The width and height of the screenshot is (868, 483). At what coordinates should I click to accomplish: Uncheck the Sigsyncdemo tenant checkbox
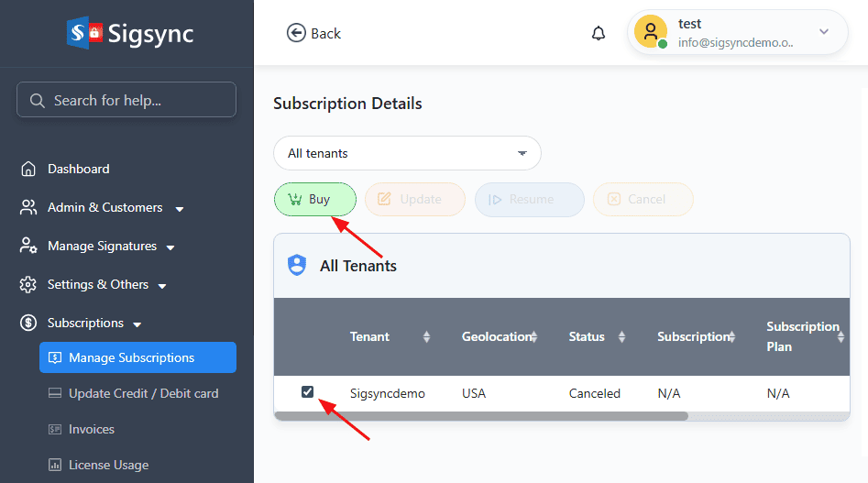tap(308, 392)
